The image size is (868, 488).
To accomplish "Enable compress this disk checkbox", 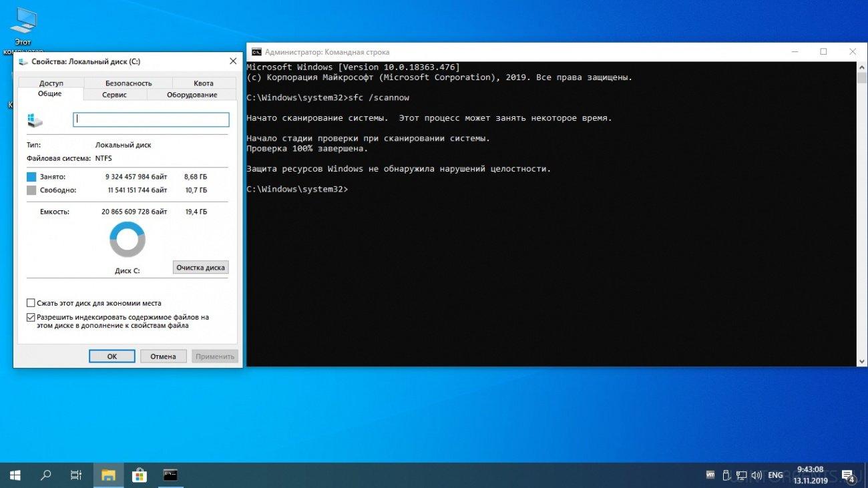I will coord(31,303).
